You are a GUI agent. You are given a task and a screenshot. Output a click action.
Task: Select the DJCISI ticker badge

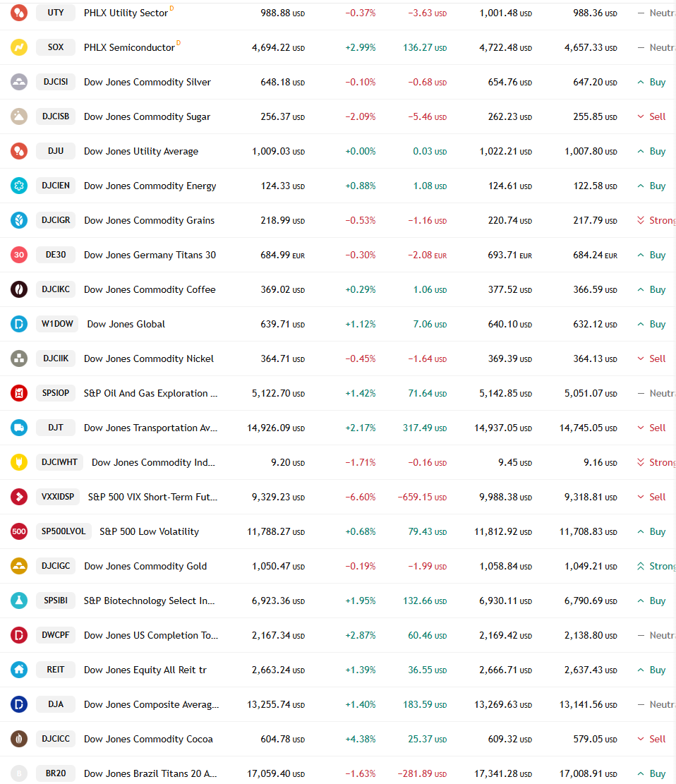click(56, 81)
